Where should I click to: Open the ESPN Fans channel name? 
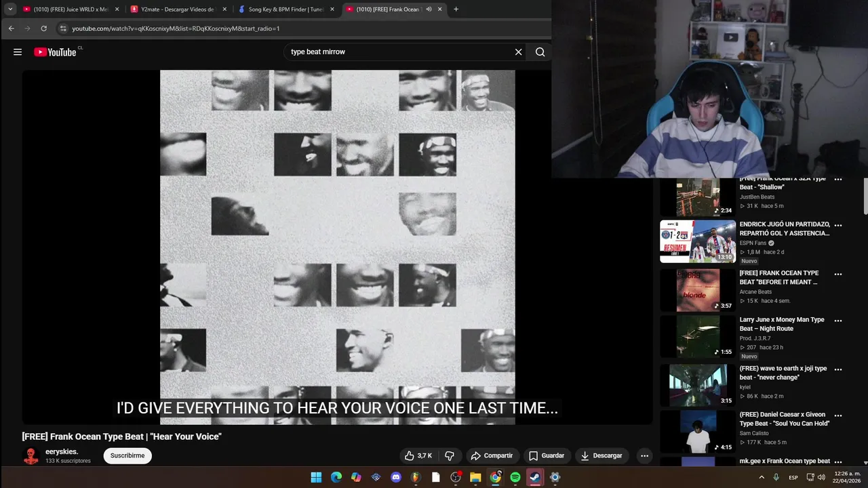click(x=753, y=243)
